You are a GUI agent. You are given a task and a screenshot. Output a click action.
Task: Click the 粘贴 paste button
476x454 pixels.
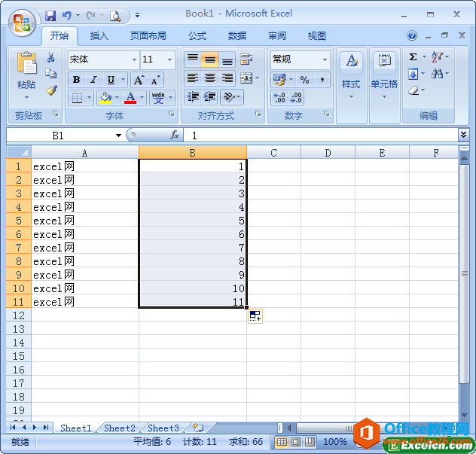coord(26,75)
